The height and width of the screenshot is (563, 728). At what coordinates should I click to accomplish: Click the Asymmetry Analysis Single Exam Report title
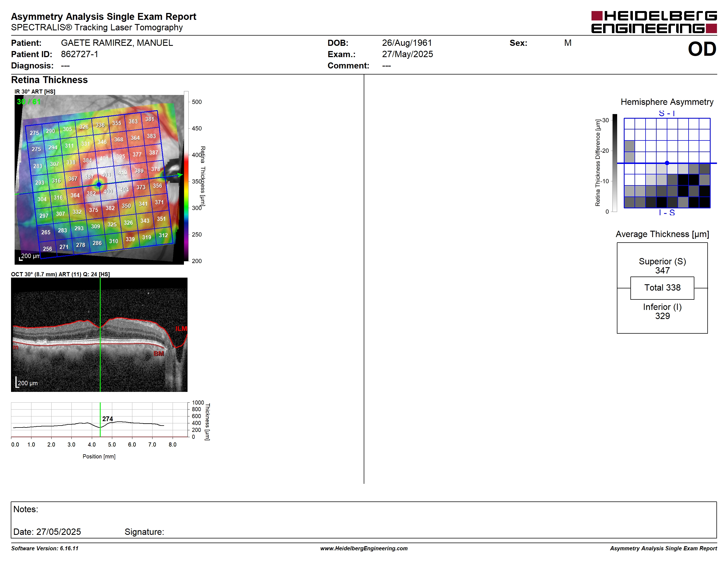point(104,17)
